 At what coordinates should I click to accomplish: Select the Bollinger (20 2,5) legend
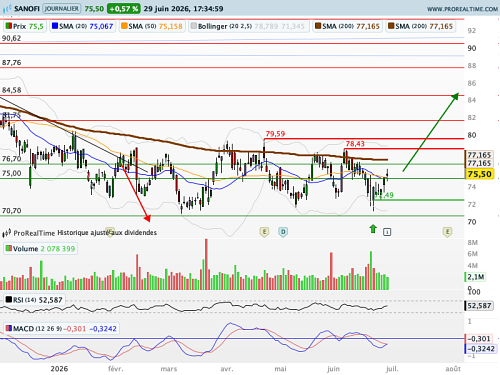(249, 26)
